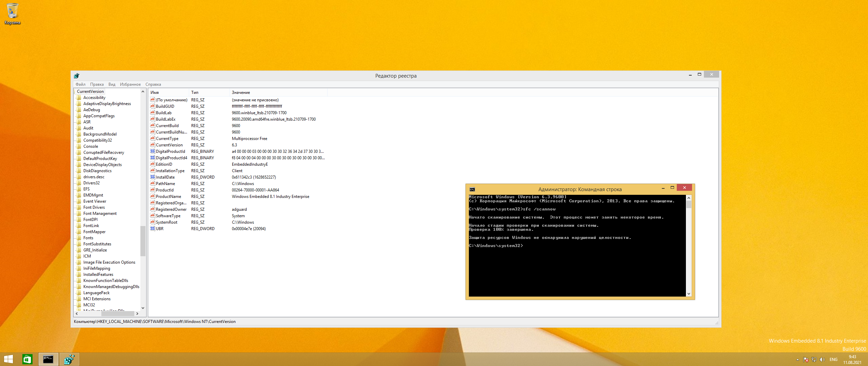Select the InstallDate DWORD icon

153,177
